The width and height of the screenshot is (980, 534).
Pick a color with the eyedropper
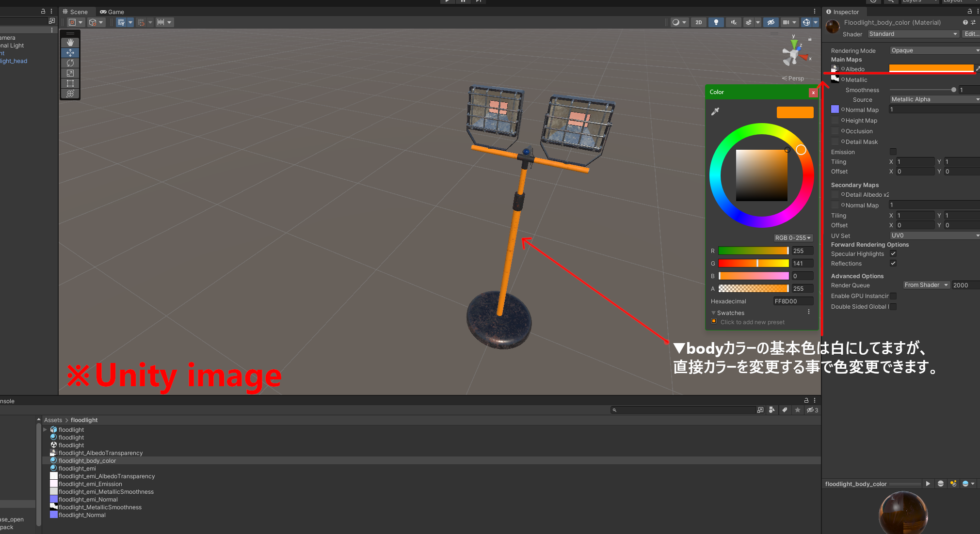[715, 111]
